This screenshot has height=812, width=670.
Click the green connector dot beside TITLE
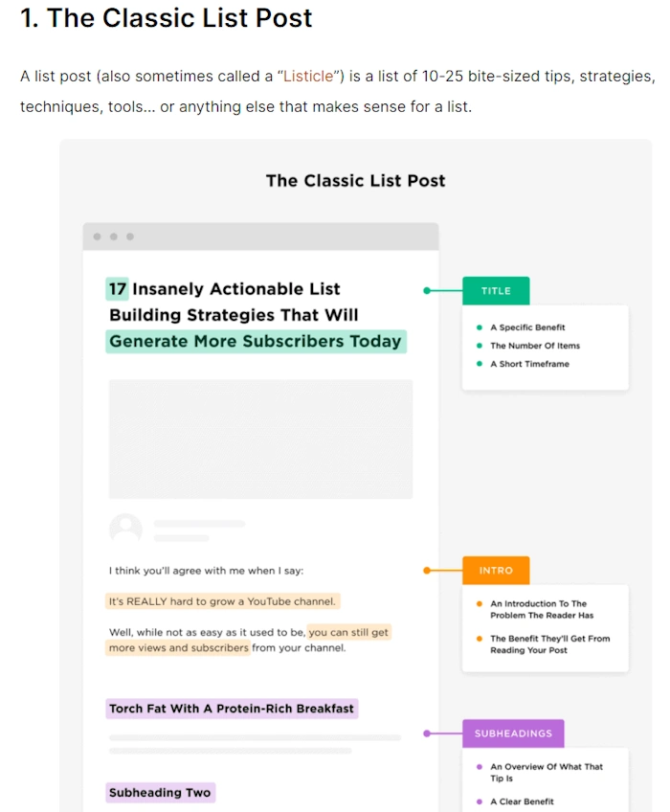pyautogui.click(x=427, y=290)
